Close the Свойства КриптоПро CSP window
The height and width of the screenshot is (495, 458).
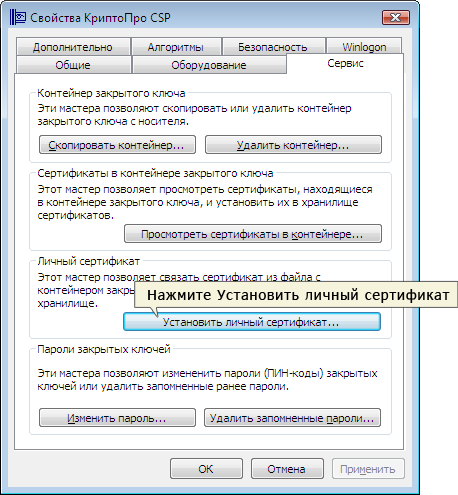click(396, 17)
